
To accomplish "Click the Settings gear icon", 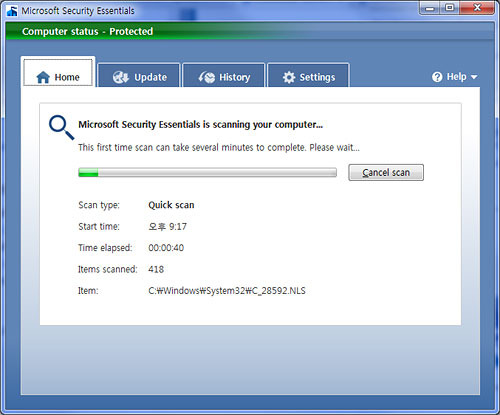I will [289, 77].
